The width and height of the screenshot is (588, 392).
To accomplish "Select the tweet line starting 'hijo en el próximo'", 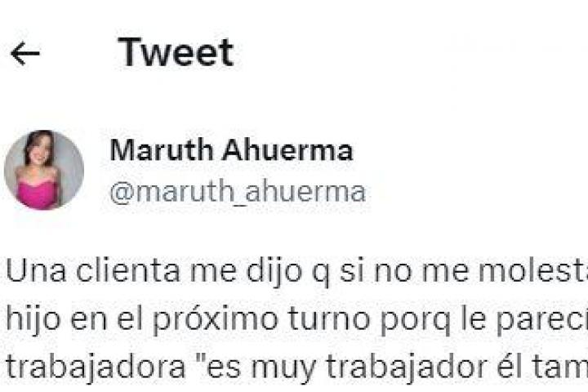I will click(296, 318).
